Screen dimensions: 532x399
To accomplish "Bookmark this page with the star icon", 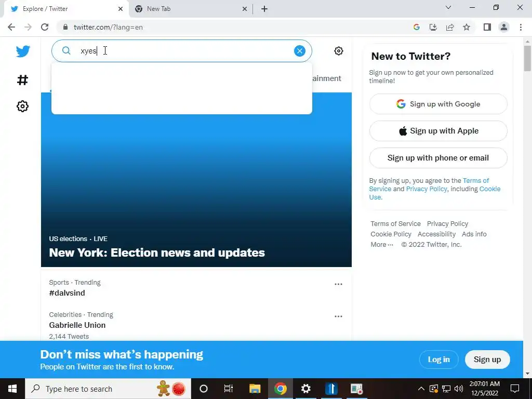I will click(x=467, y=27).
